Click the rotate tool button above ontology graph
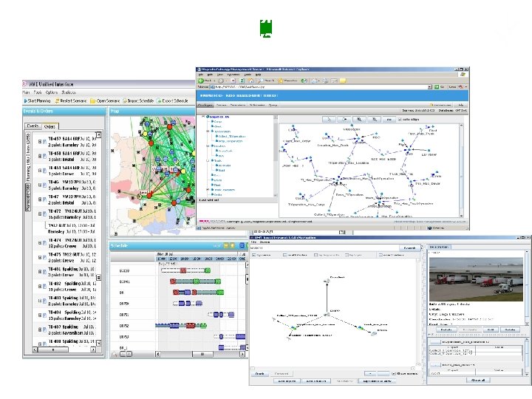 pos(344,120)
